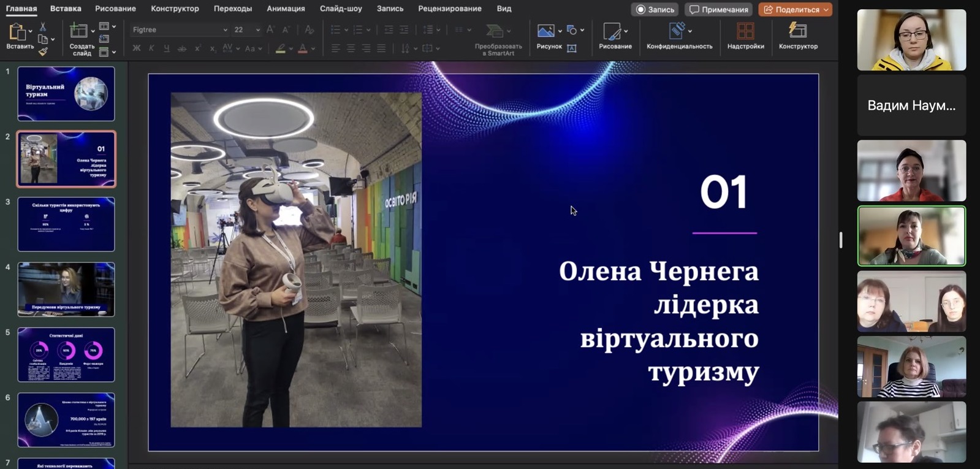Toggle strikethrough formatting
This screenshot has height=469, width=980.
pos(182,48)
